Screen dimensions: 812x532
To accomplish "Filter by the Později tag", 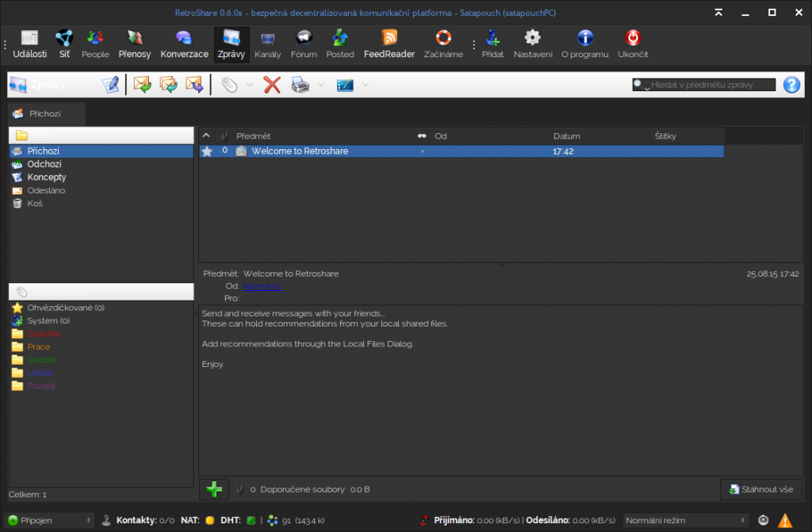I will pos(101,386).
